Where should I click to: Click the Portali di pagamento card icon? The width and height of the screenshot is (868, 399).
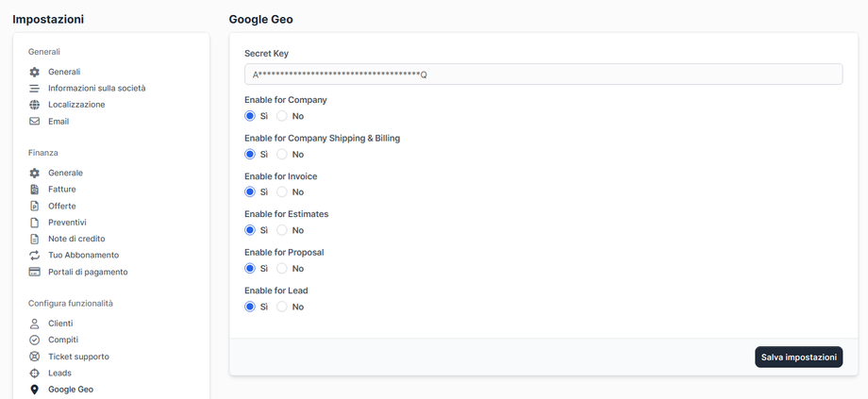[35, 272]
